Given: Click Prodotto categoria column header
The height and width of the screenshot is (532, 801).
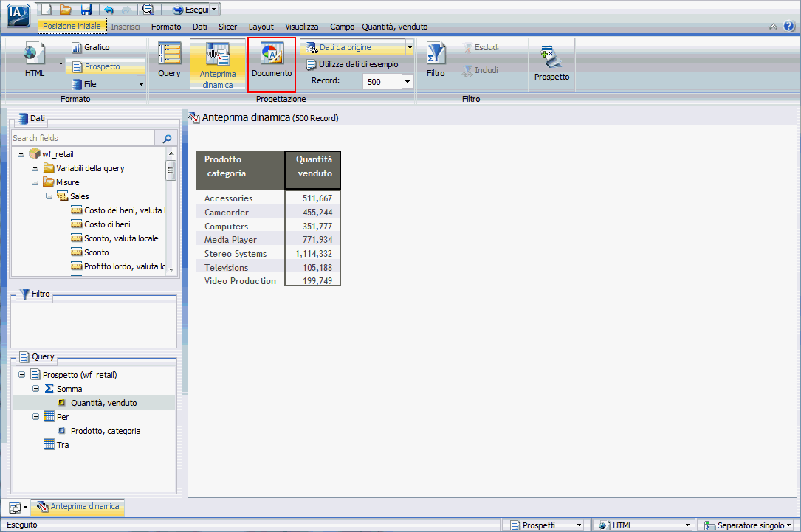Looking at the screenshot, I should point(240,170).
